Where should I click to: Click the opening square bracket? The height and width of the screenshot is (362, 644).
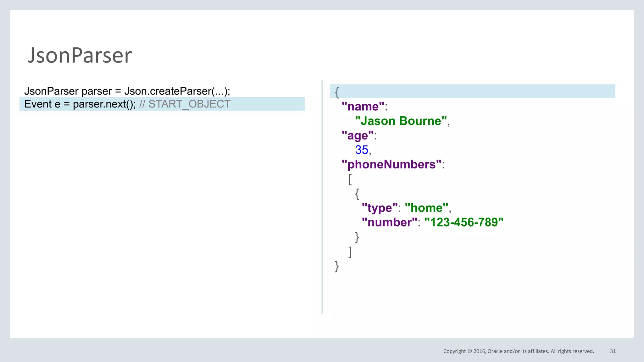(x=350, y=179)
